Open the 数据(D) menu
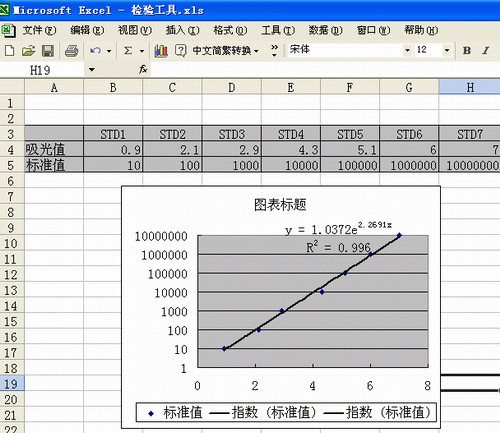Image resolution: width=500 pixels, height=433 pixels. [325, 30]
